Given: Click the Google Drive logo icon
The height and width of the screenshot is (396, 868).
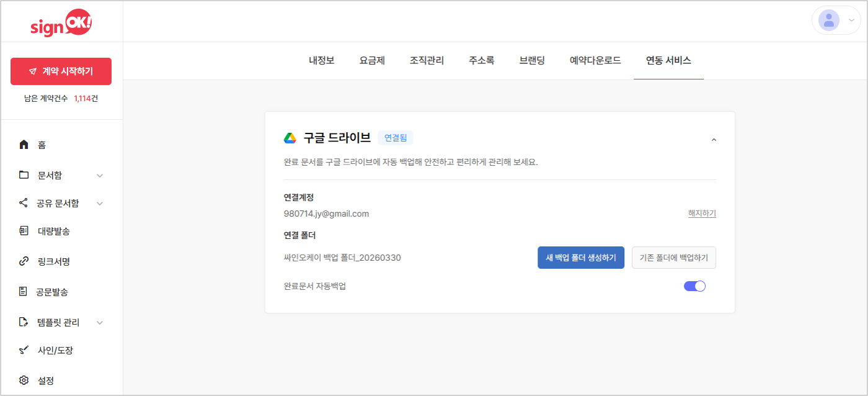Looking at the screenshot, I should pyautogui.click(x=290, y=138).
